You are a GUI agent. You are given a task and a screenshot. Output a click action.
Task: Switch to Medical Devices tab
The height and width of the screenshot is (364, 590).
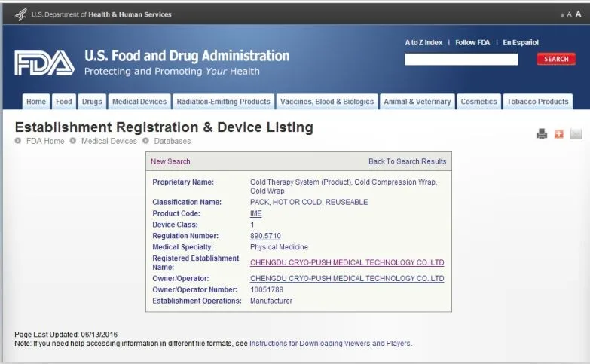point(139,102)
